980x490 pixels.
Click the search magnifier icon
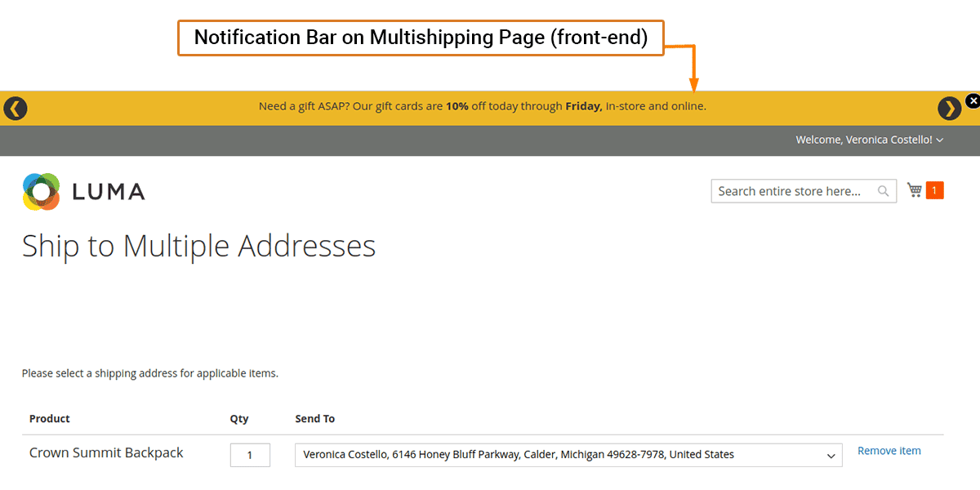(x=883, y=191)
